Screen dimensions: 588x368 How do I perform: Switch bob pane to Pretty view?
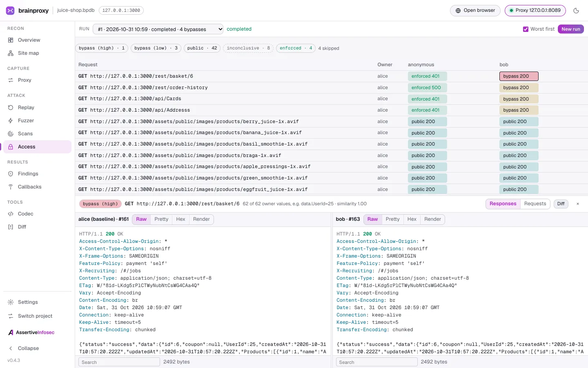pyautogui.click(x=392, y=220)
